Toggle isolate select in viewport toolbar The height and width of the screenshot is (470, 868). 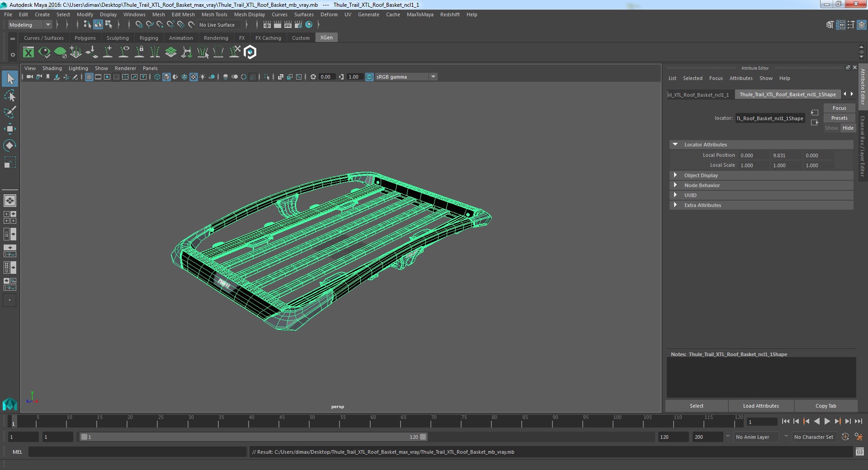(x=267, y=77)
